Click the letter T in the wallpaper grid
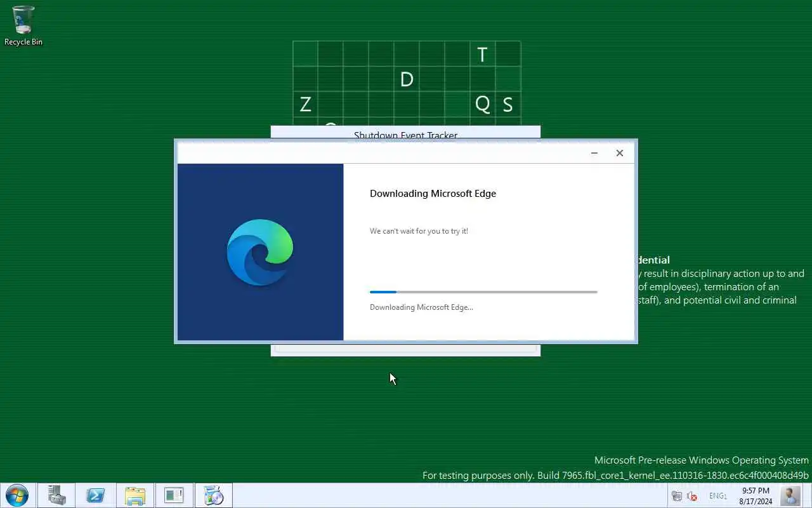 (x=482, y=55)
